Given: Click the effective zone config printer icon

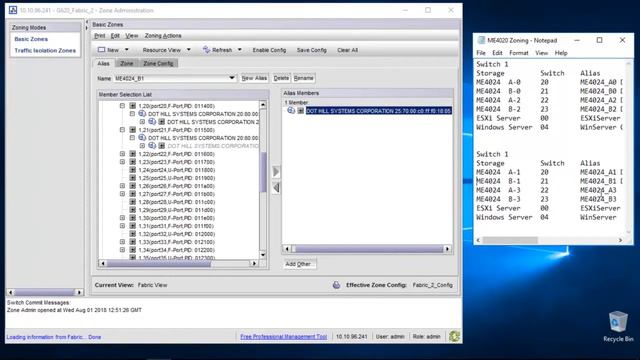Looking at the screenshot, I should [x=336, y=285].
